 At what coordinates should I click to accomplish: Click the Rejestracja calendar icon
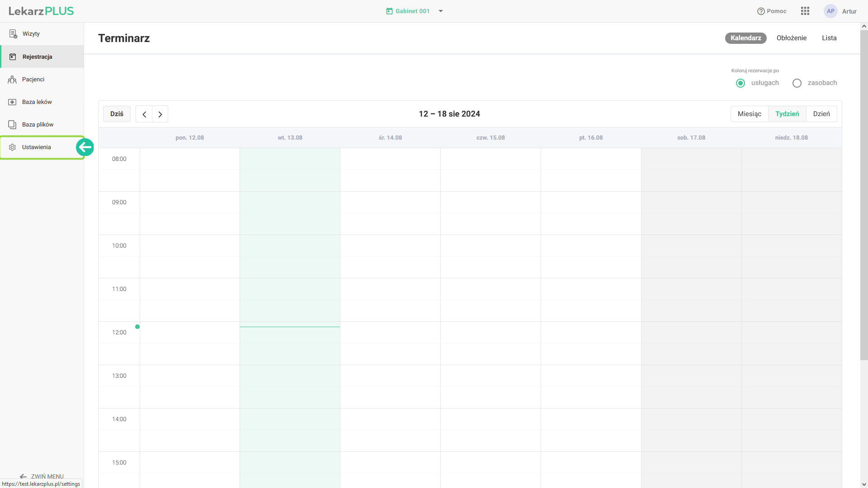13,56
